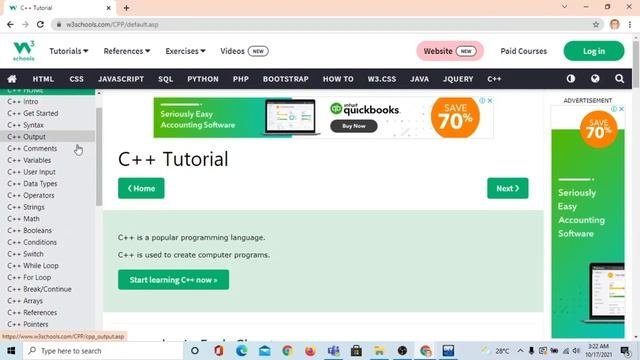
Task: Bookmark this page with the star
Action: click(x=596, y=24)
